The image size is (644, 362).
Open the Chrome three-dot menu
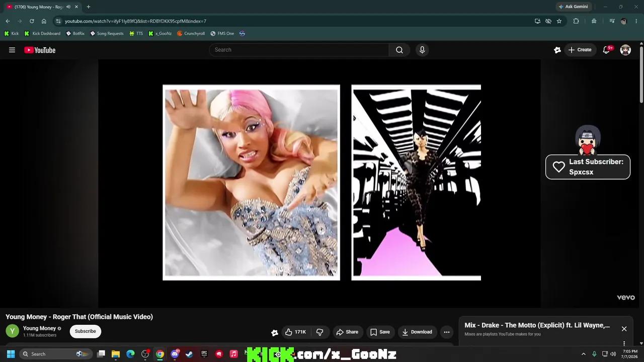(636, 21)
